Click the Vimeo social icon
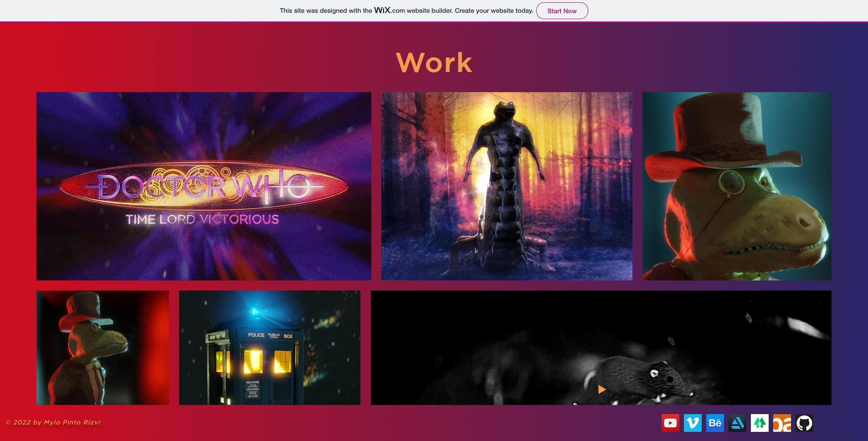The image size is (868, 441). 693,423
